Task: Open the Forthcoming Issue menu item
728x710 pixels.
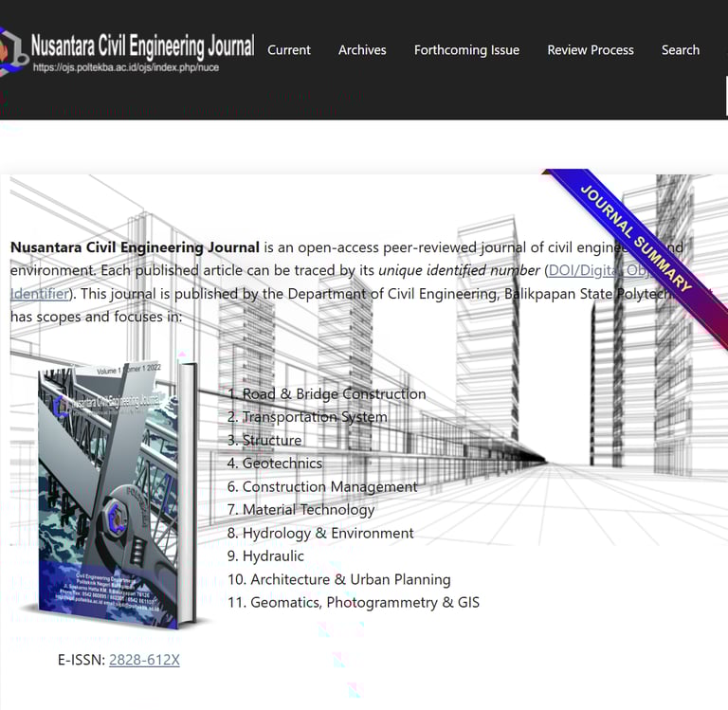Action: pos(466,50)
